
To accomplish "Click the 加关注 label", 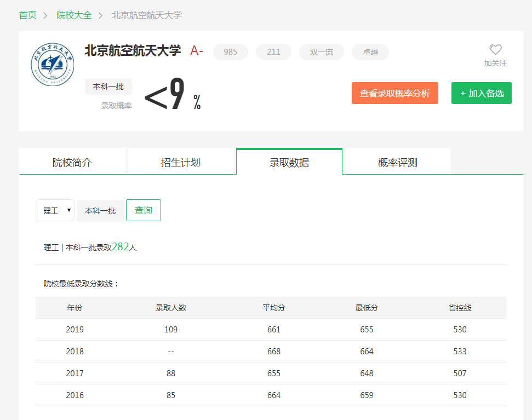I will [495, 64].
